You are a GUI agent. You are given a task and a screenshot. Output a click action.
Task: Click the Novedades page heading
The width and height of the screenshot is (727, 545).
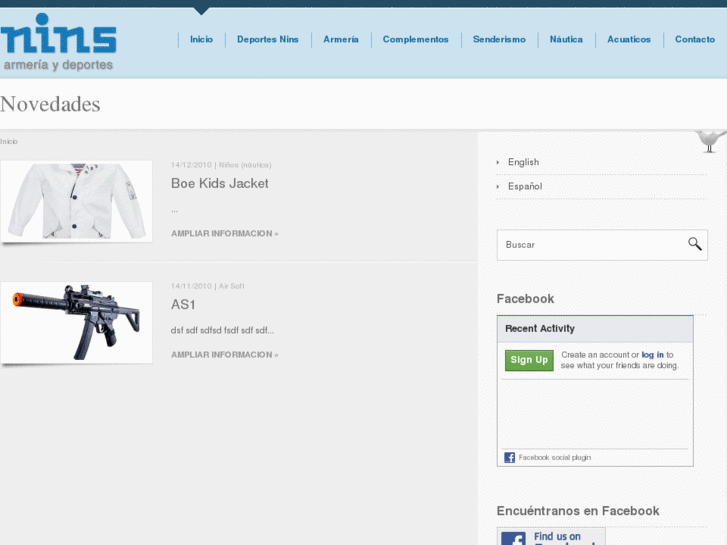pos(50,104)
